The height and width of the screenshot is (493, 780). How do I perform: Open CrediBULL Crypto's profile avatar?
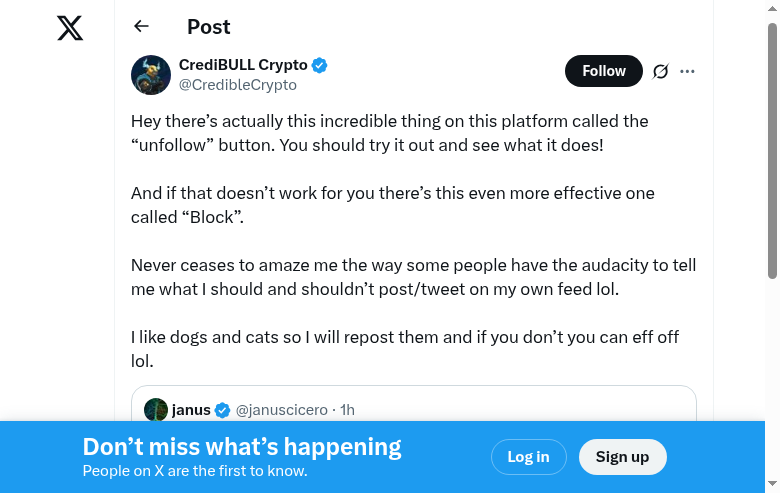coord(151,75)
